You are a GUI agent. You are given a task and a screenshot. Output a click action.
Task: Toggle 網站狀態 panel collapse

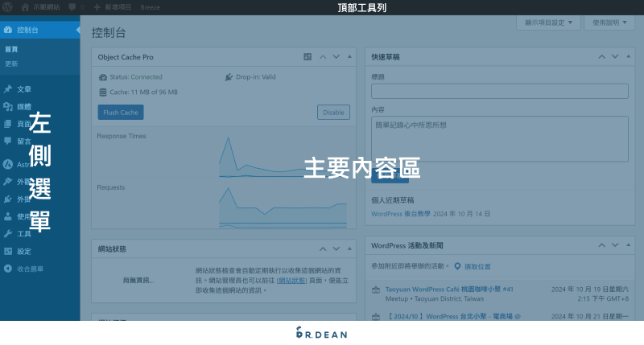click(349, 249)
